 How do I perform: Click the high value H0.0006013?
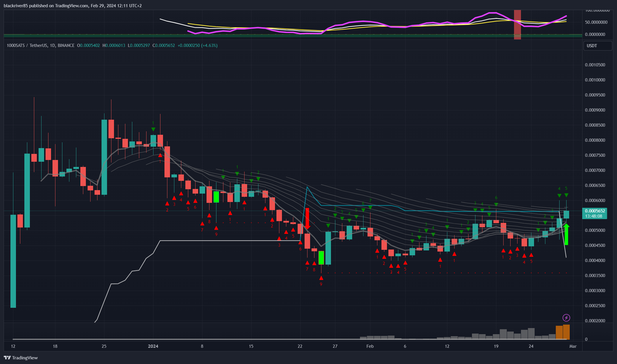tap(114, 45)
